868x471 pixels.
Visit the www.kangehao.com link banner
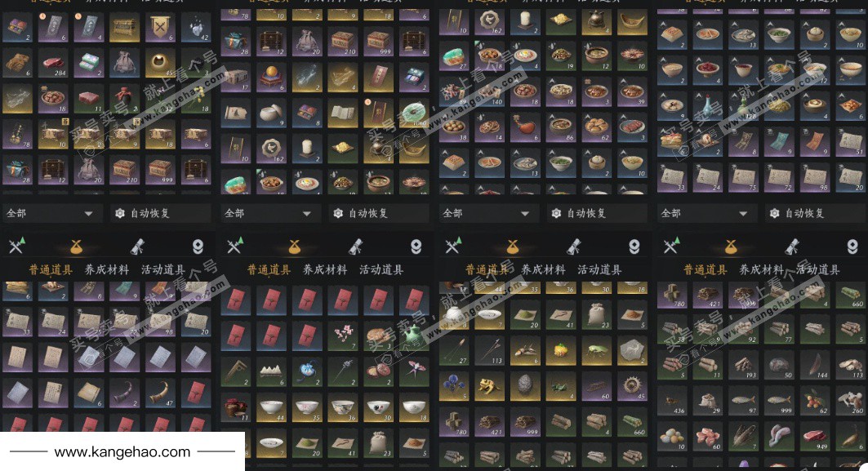(x=122, y=452)
